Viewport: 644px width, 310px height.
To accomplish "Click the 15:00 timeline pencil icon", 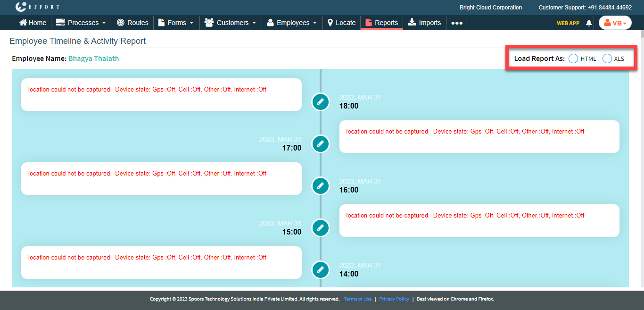I will tap(321, 227).
